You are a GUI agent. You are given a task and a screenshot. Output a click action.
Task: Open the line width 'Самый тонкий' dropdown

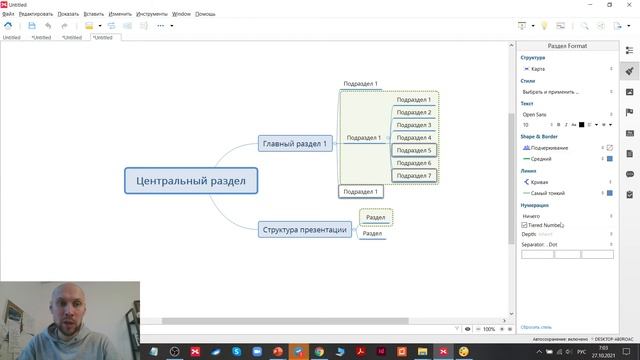[x=563, y=193]
